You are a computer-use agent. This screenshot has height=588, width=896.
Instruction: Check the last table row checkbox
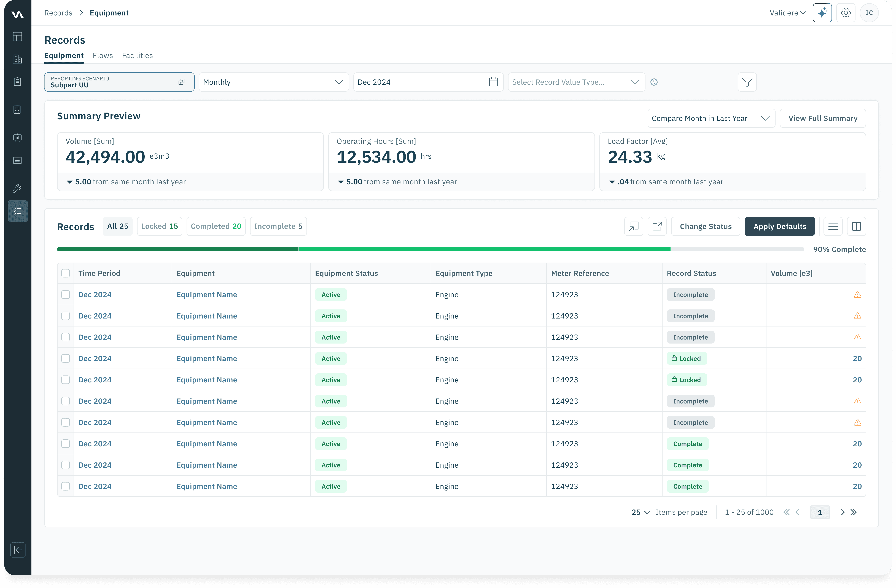click(66, 486)
